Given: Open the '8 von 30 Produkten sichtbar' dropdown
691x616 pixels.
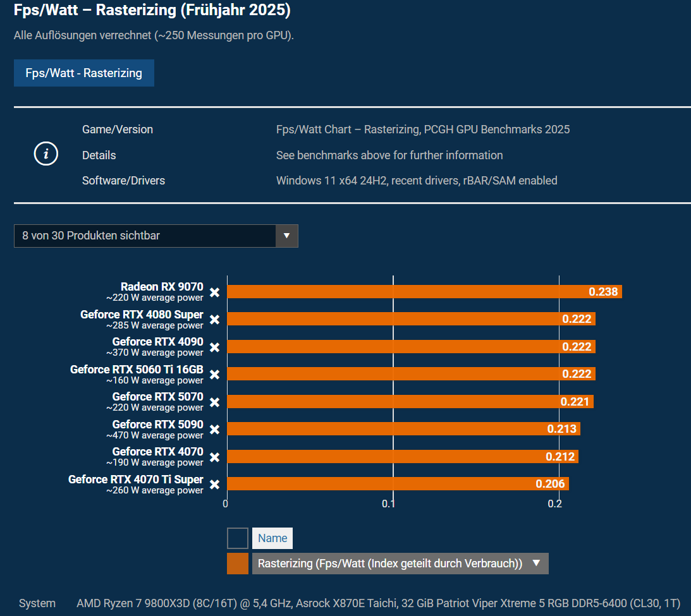Looking at the screenshot, I should click(156, 236).
